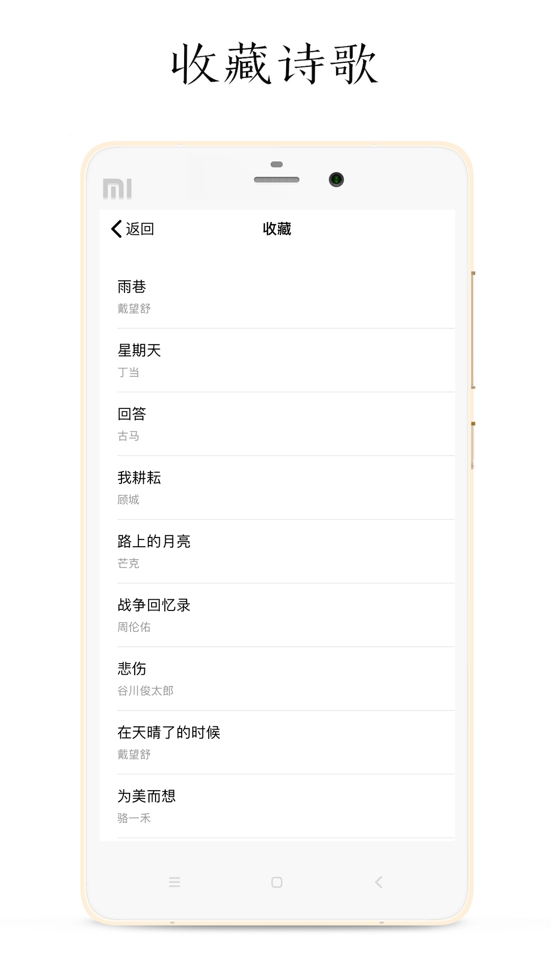Image resolution: width=551 pixels, height=980 pixels.
Task: Click author name 芒克 under 路上的月亮
Action: click(x=128, y=564)
